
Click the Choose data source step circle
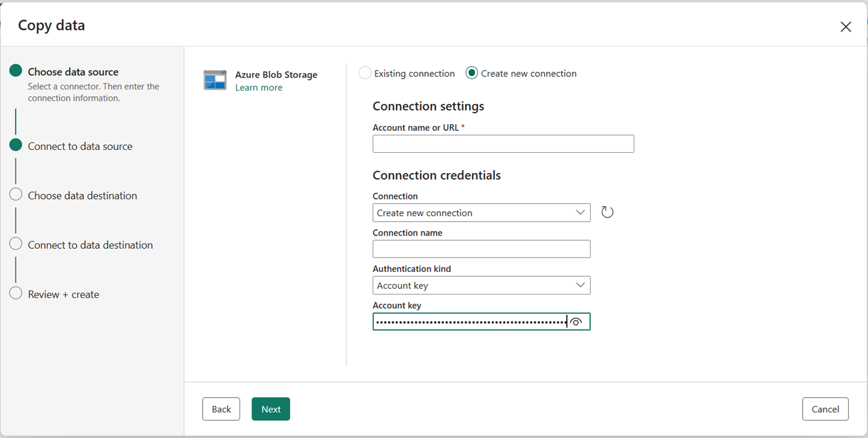pyautogui.click(x=16, y=71)
